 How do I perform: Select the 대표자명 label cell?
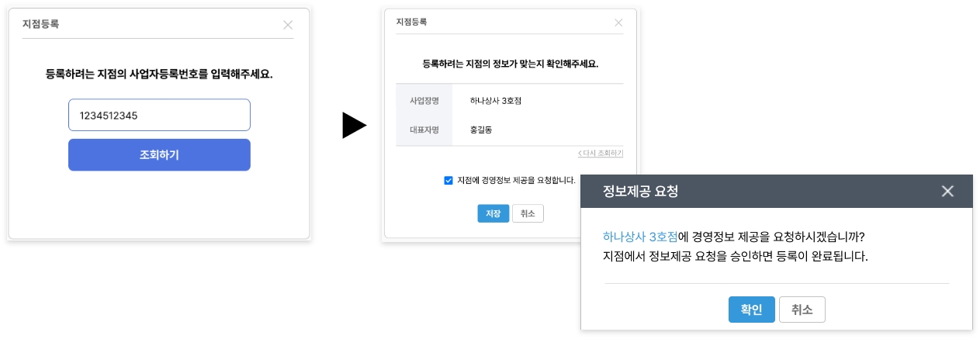coord(424,130)
